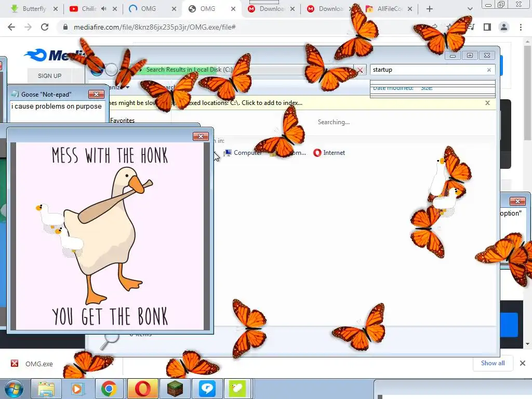Screen dimensions: 532x399
Task: Click the Chrome back arrow
Action: 11,27
